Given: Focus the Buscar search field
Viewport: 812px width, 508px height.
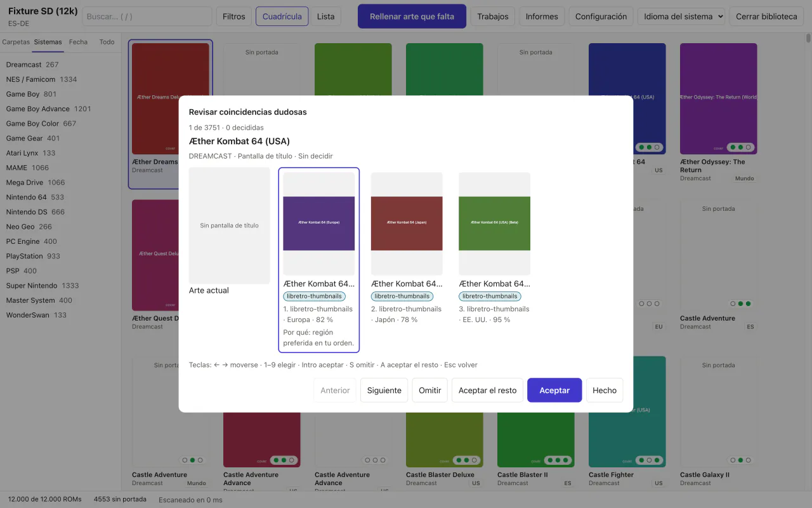Looking at the screenshot, I should pos(147,17).
